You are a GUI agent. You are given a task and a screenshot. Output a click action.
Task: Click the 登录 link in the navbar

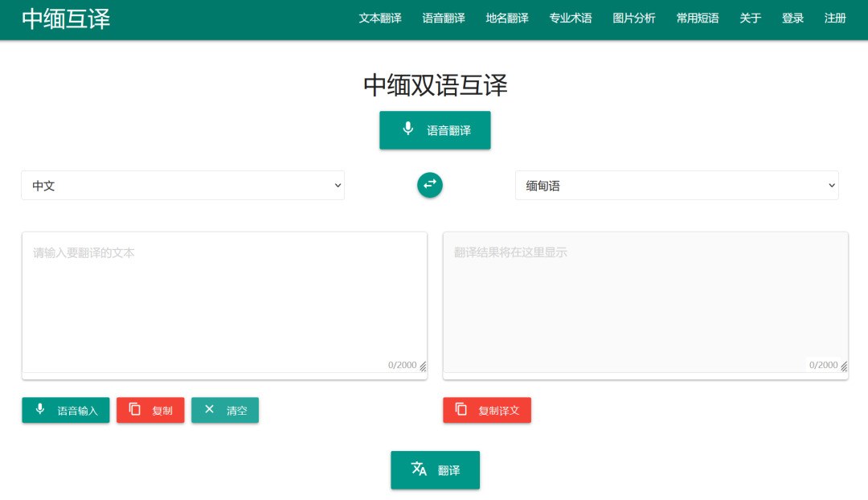792,18
